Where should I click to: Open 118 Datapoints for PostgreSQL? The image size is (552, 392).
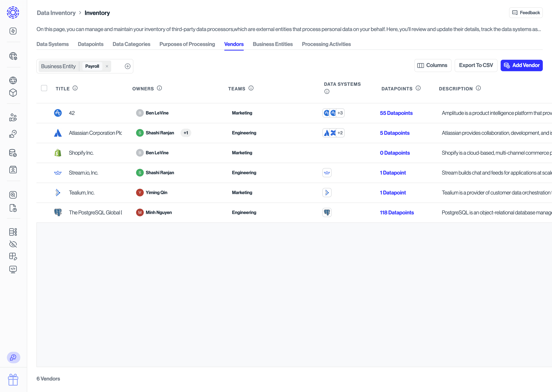pyautogui.click(x=397, y=212)
